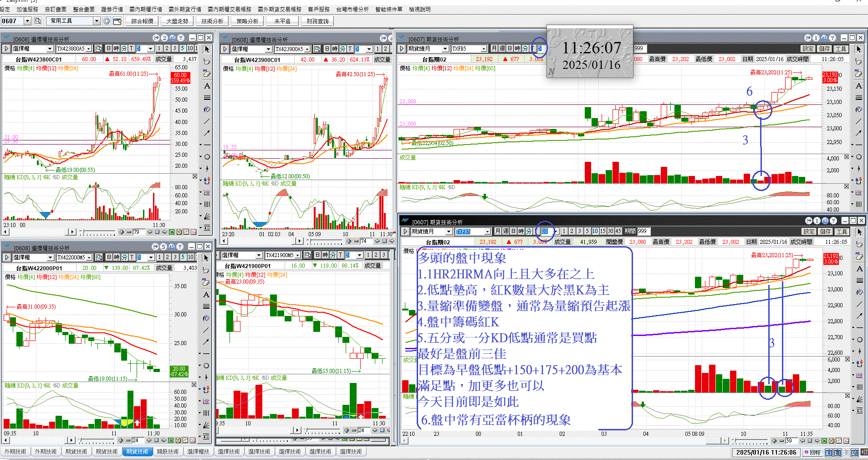Image resolution: width=868 pixels, height=460 pixels.
Task: Open 期貨續月 dropdown in lower futures 0607 window
Action: tap(449, 232)
